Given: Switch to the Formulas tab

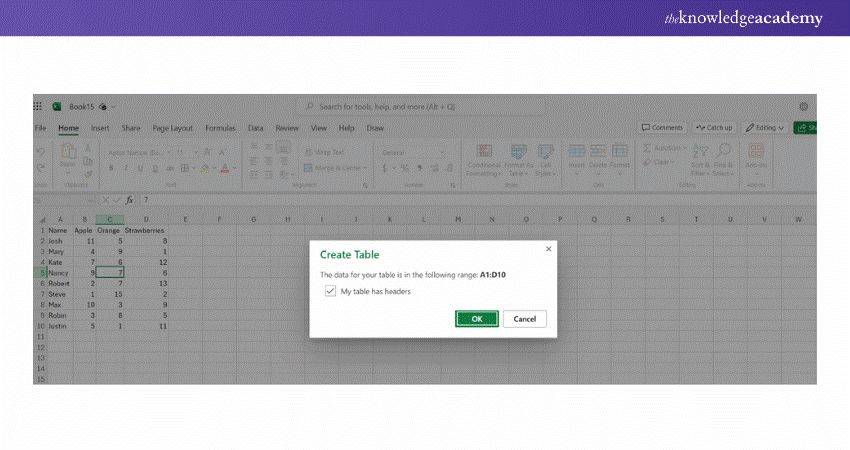Looking at the screenshot, I should tap(220, 128).
